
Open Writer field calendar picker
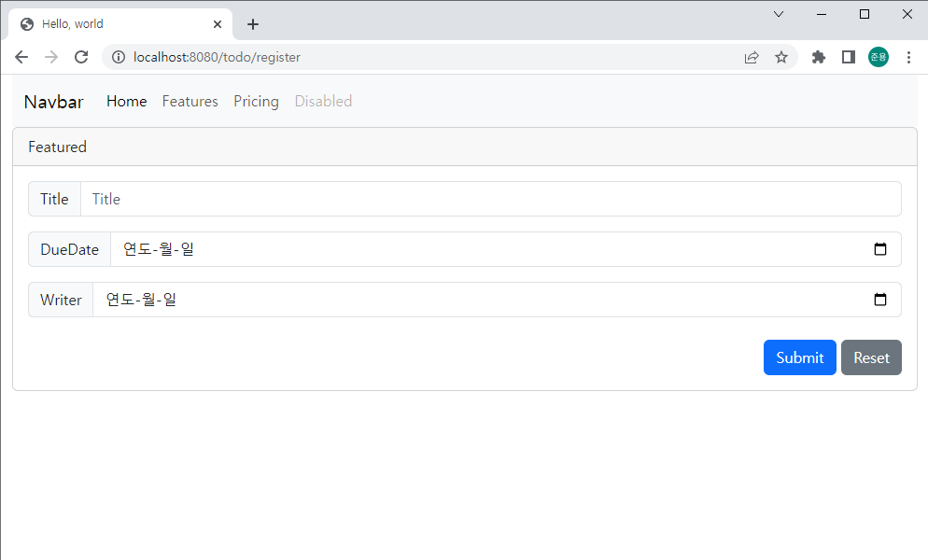click(x=880, y=300)
